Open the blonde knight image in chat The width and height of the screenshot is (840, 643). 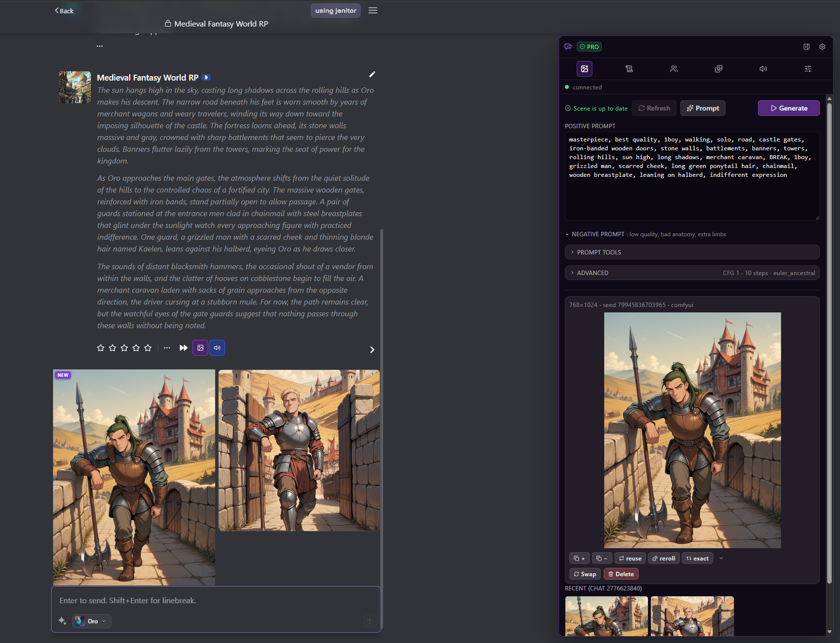pos(299,450)
